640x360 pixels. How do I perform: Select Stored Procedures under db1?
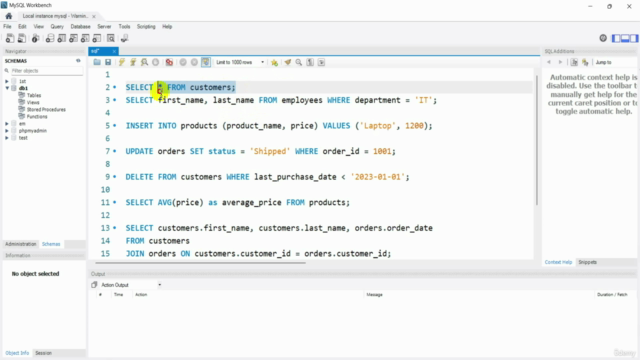tap(46, 109)
